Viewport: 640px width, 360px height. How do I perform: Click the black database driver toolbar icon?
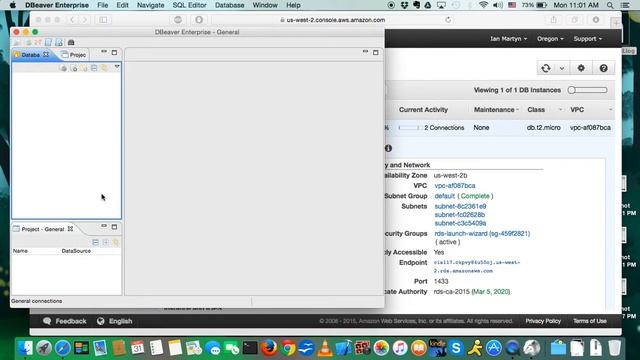(x=71, y=42)
